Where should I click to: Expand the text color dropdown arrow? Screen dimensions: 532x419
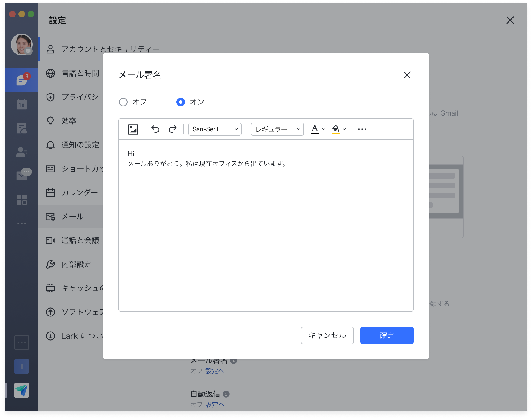coord(324,129)
